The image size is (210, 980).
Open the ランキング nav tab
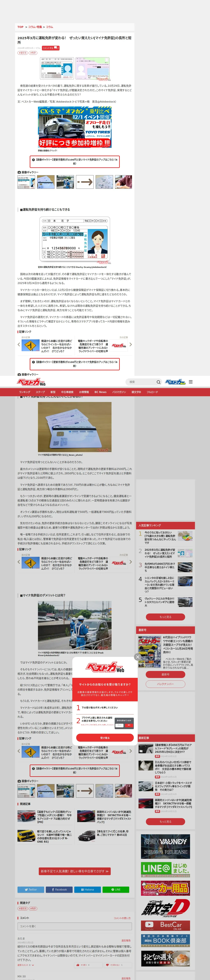coord(25,392)
